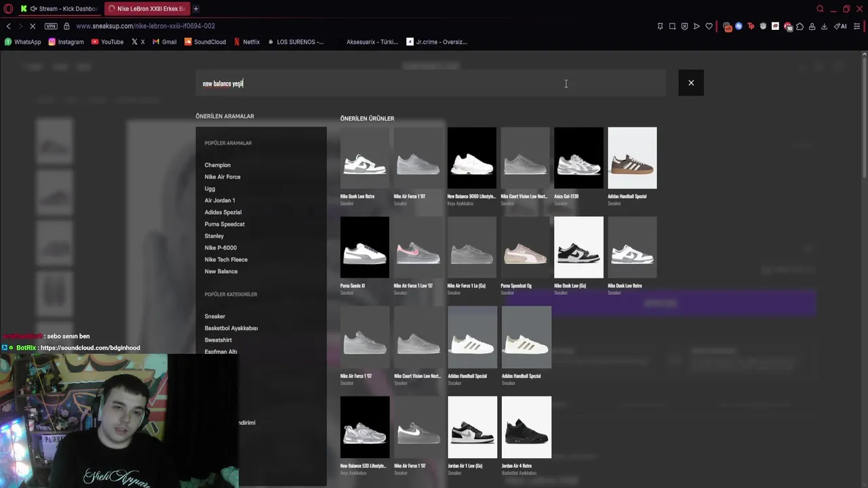
Task: Select popular search 'Air Jordan 1'
Action: [220, 201]
